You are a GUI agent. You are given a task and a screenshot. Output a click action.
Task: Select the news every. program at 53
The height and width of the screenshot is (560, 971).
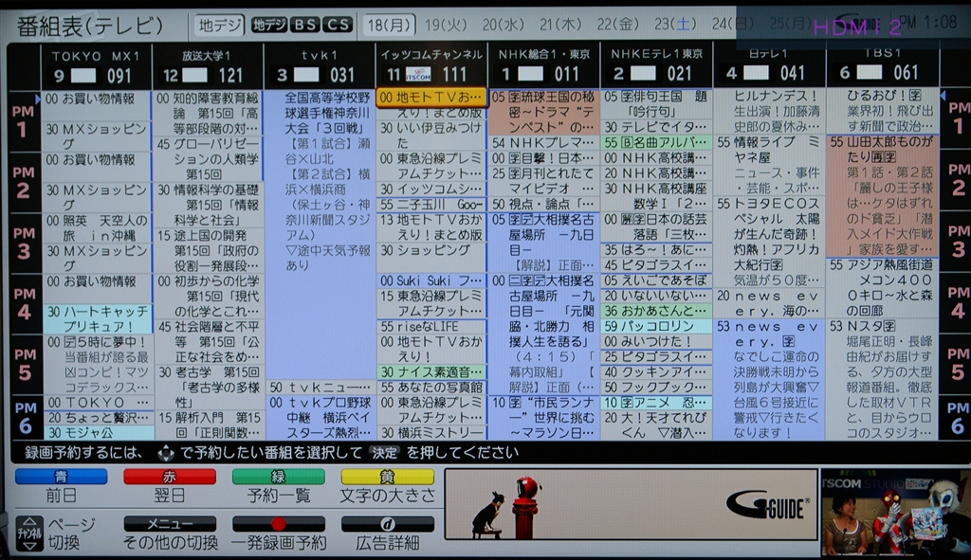click(769, 379)
